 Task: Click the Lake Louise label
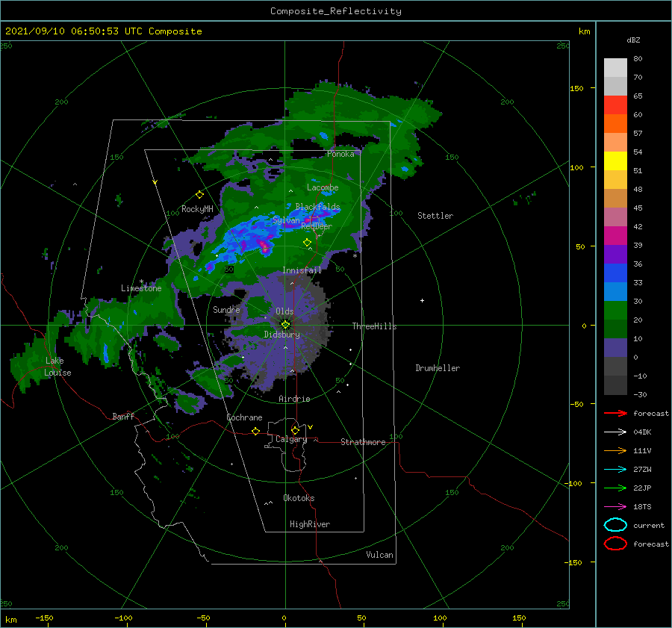[x=57, y=367]
